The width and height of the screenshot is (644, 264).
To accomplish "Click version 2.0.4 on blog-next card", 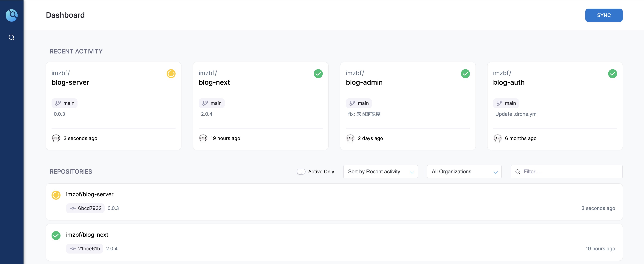I will point(207,114).
